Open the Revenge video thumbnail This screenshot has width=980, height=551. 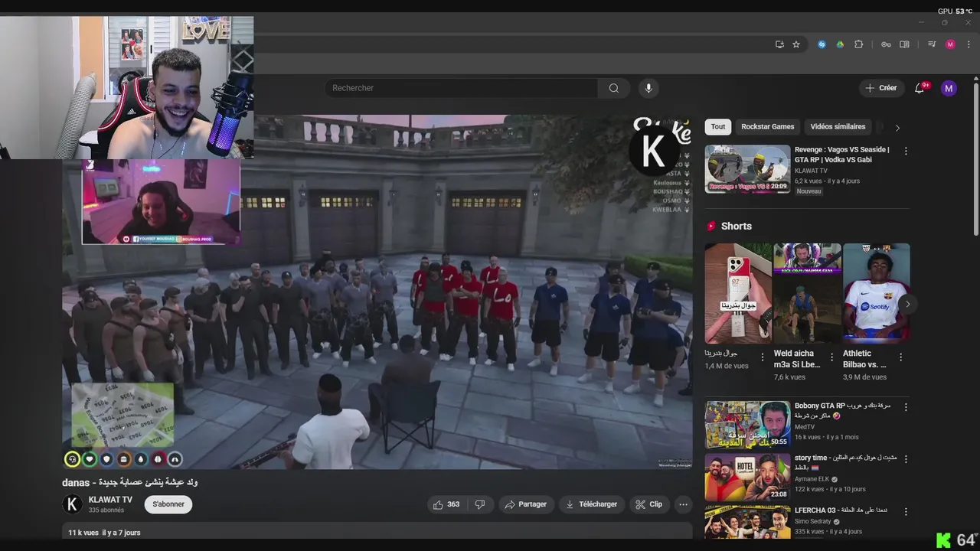point(747,169)
